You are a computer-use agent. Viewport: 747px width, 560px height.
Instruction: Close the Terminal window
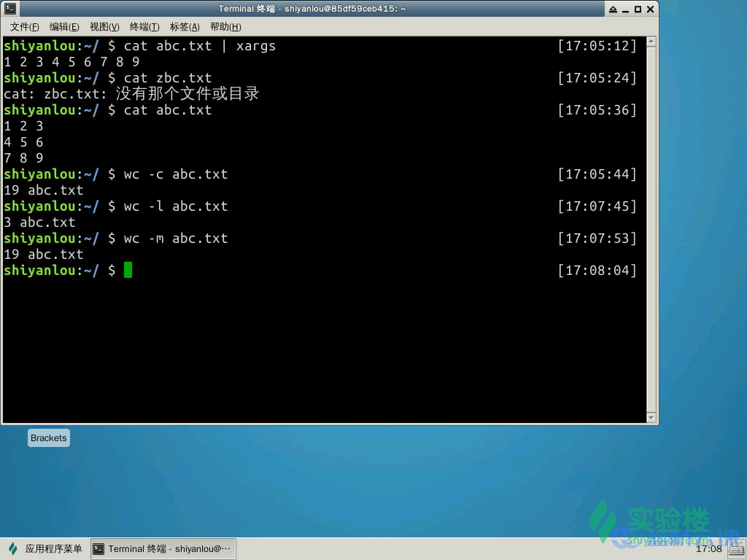(x=650, y=9)
